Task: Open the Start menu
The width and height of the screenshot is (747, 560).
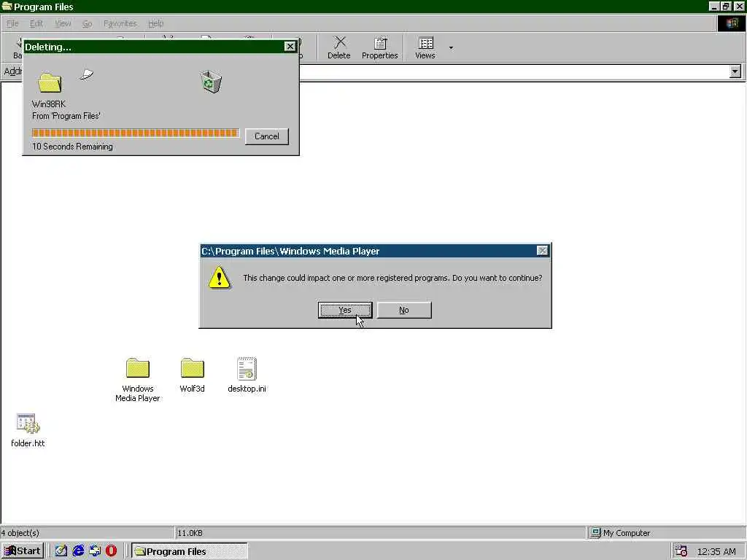Action: (23, 551)
